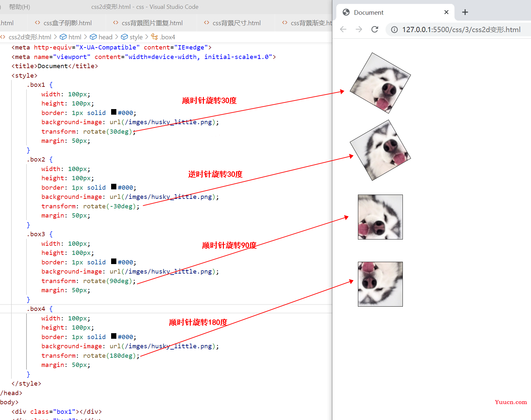Image resolution: width=531 pixels, height=420 pixels.
Task: Click the closing </style> tag line
Action: click(x=26, y=384)
